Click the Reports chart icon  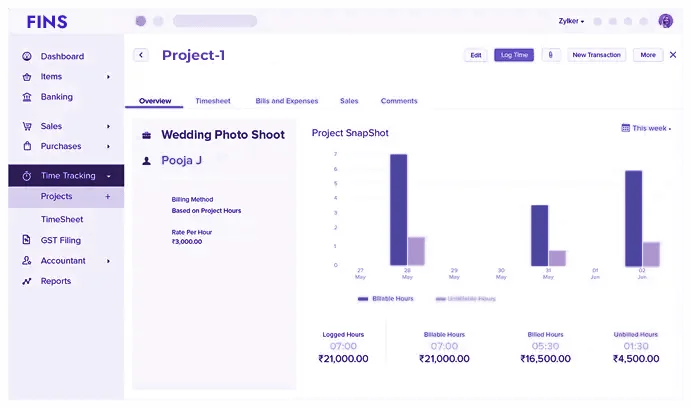pos(27,281)
